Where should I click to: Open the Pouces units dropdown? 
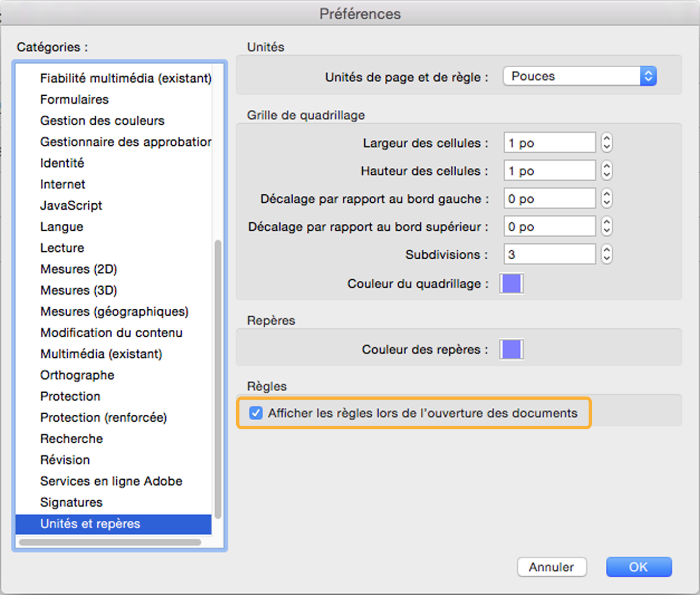pyautogui.click(x=579, y=76)
